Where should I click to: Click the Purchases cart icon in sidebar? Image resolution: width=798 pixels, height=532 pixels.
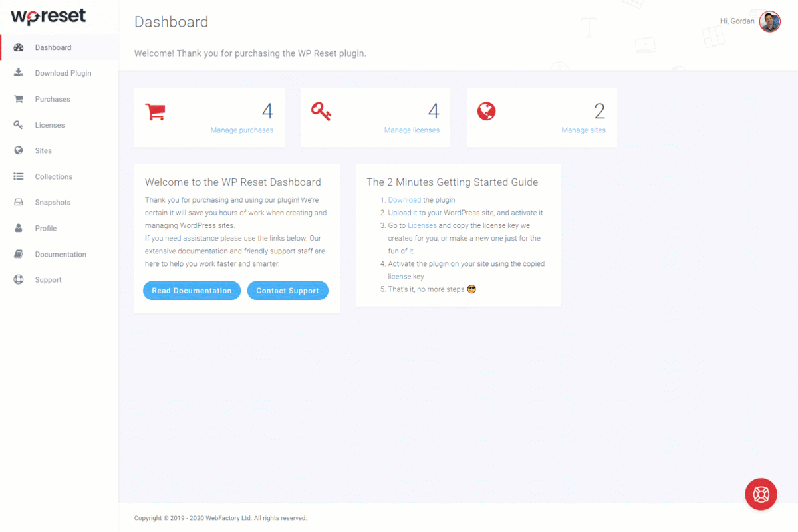pos(19,99)
